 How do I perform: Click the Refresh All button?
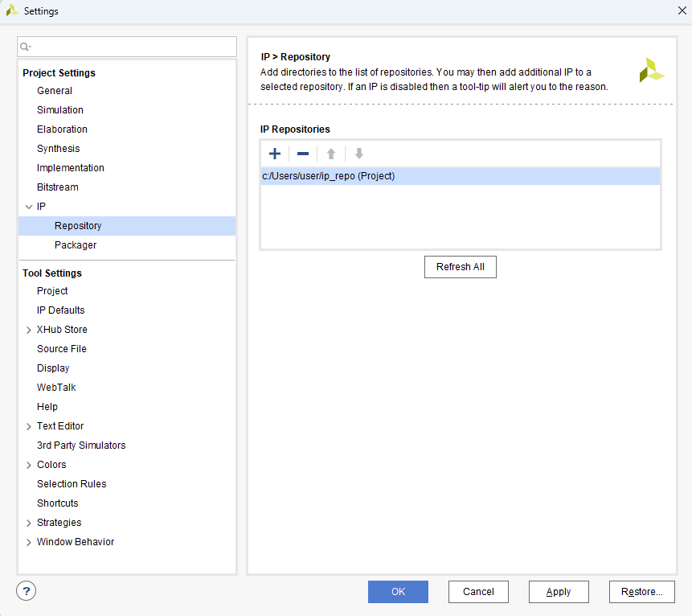[x=461, y=267]
